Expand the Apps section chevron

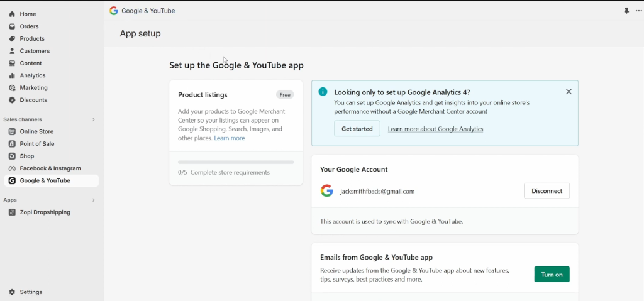point(94,200)
